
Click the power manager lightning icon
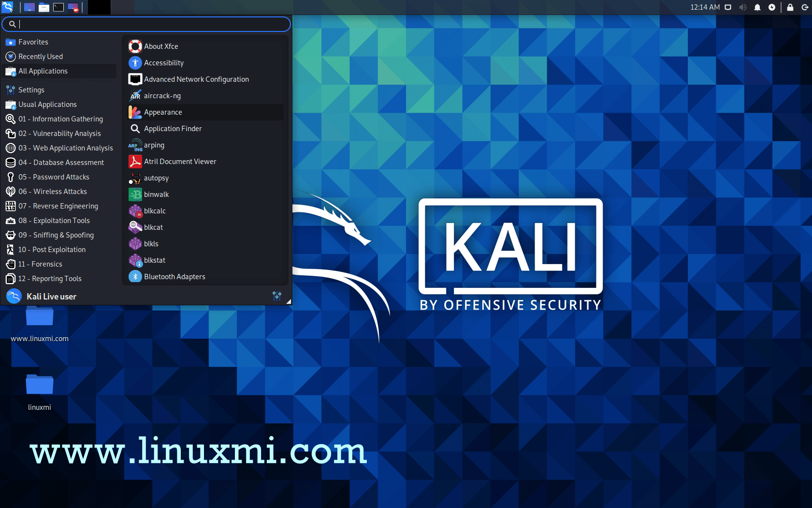point(772,7)
